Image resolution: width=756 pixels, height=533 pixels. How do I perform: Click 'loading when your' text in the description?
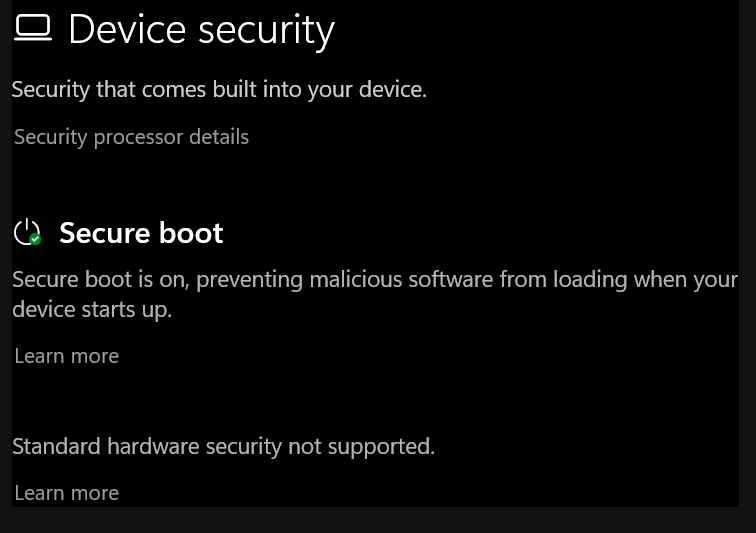(x=646, y=280)
